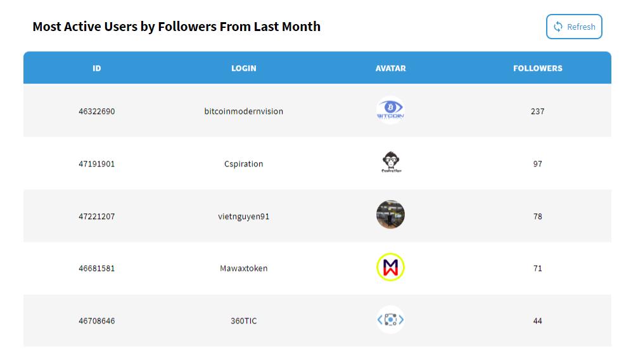This screenshot has width=631, height=364.
Task: Click the 360TIC login name
Action: point(244,321)
